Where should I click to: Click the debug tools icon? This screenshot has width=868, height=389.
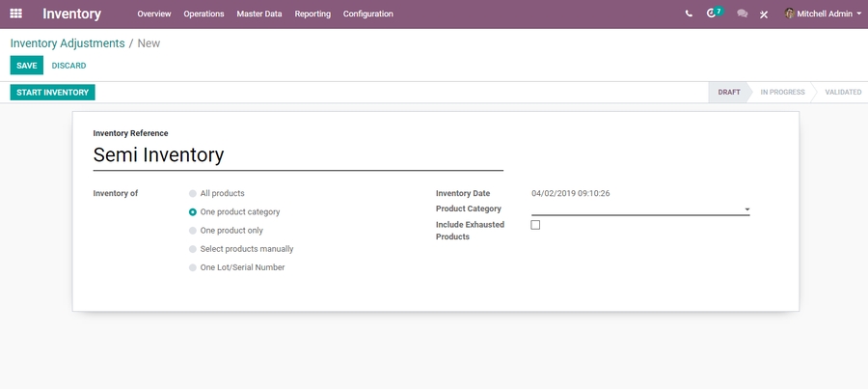(764, 14)
